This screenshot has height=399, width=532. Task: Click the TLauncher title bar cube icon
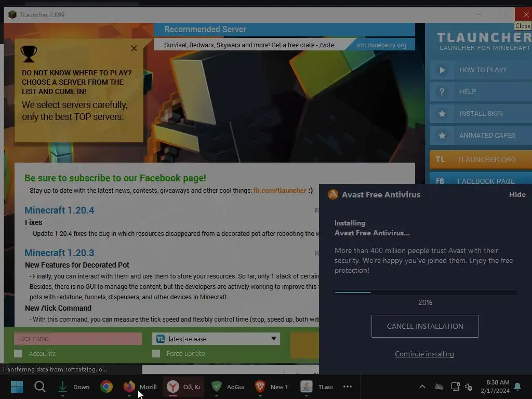pyautogui.click(x=12, y=15)
